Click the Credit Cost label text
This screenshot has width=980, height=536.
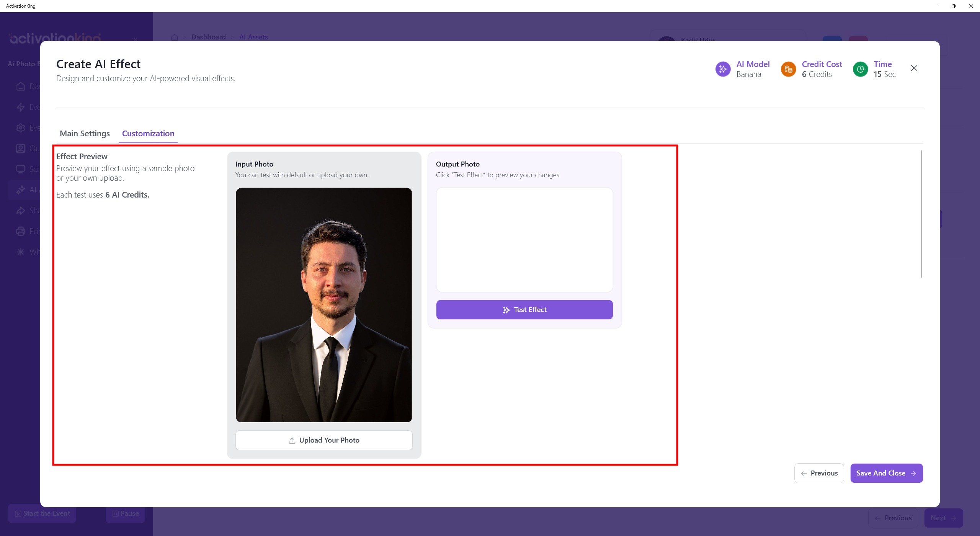(822, 64)
